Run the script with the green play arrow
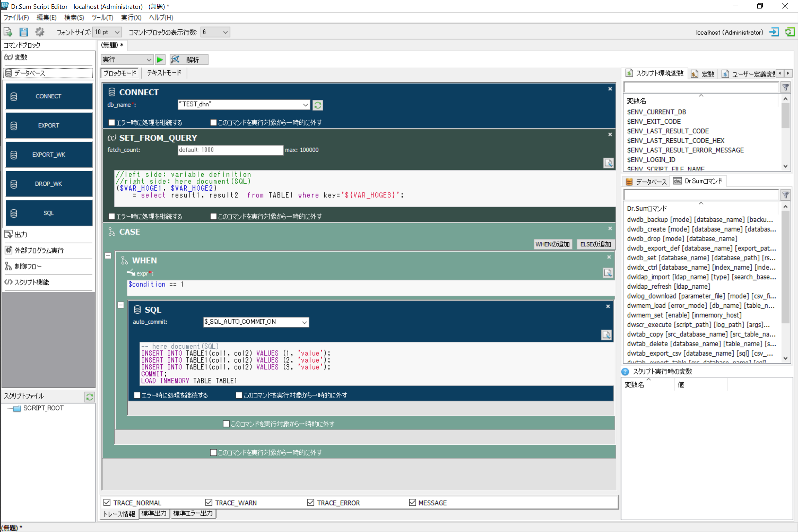This screenshot has width=798, height=532. point(160,59)
